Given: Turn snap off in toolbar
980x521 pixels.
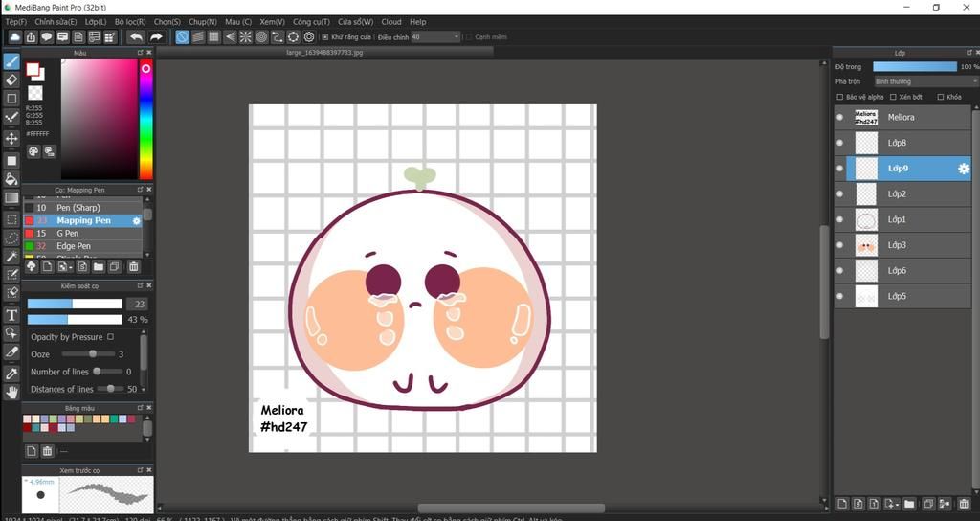Looking at the screenshot, I should tap(182, 37).
